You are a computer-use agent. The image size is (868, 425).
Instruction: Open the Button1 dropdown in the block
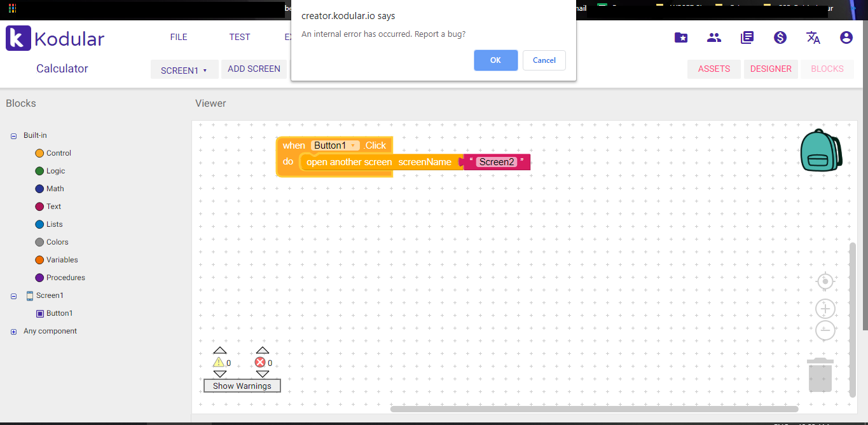(x=354, y=146)
